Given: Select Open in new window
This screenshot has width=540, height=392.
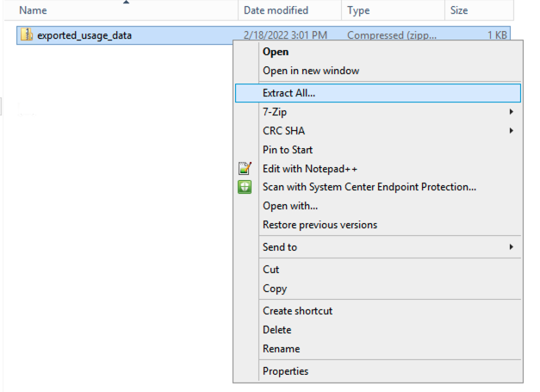Looking at the screenshot, I should (x=310, y=71).
